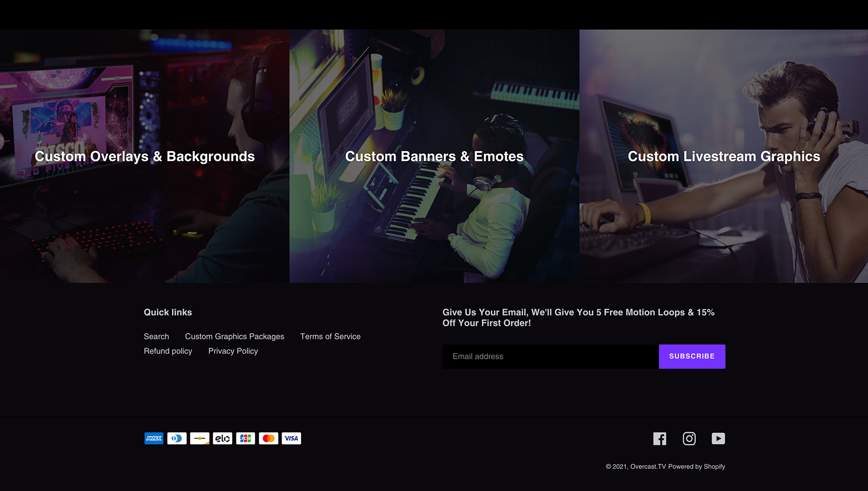Click the purple Subscribe button
The width and height of the screenshot is (868, 491).
692,357
